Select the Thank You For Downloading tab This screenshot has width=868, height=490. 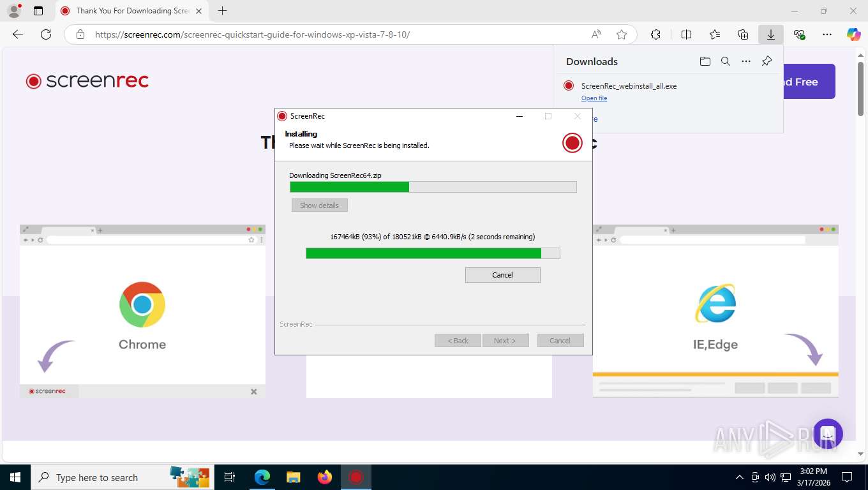131,11
